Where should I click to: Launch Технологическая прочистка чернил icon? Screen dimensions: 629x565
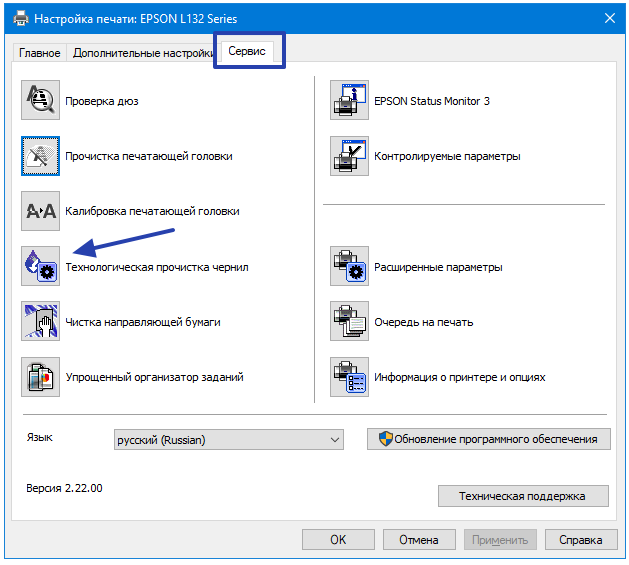41,266
